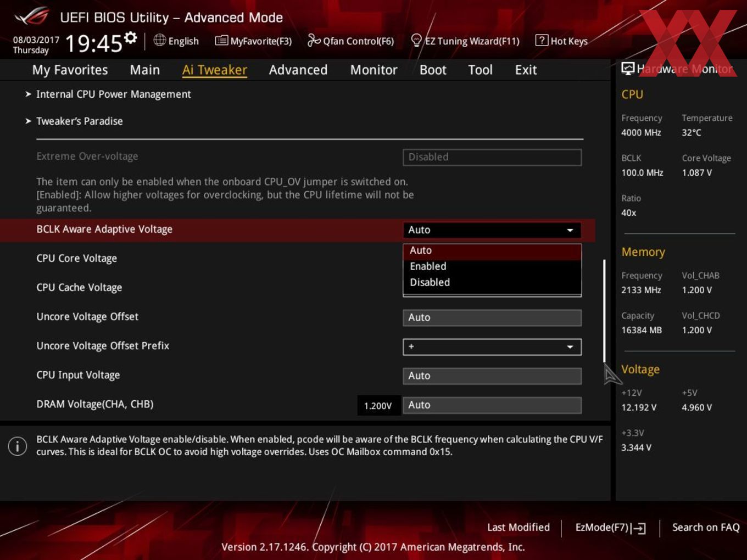Click the Voltage section heading
Image resolution: width=747 pixels, height=560 pixels.
point(640,369)
